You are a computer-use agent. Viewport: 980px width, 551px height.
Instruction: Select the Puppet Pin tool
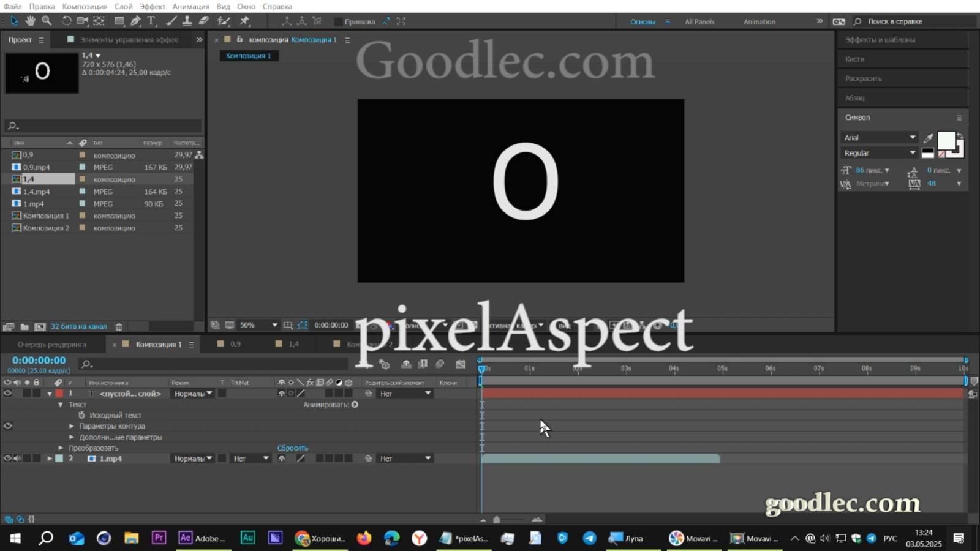245,21
